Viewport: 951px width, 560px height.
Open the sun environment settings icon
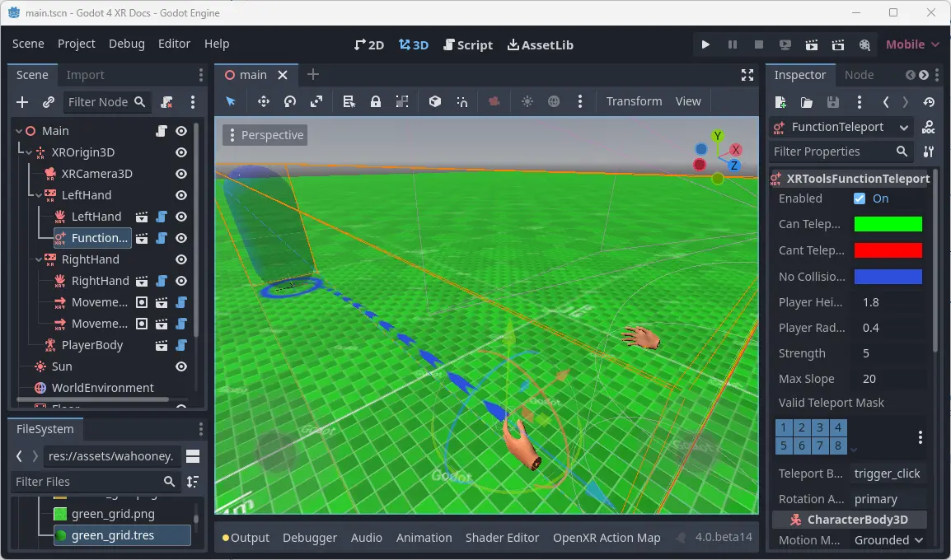527,101
